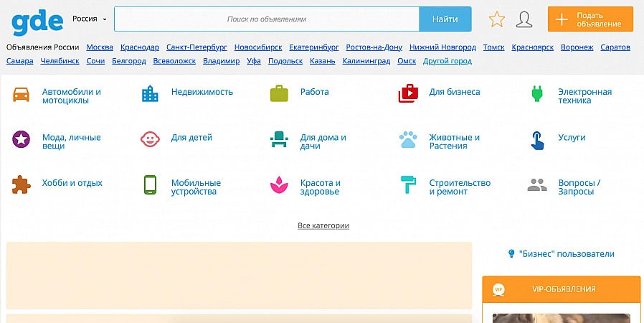Open the building icon for Недвижимость
The width and height of the screenshot is (644, 323).
tap(150, 94)
